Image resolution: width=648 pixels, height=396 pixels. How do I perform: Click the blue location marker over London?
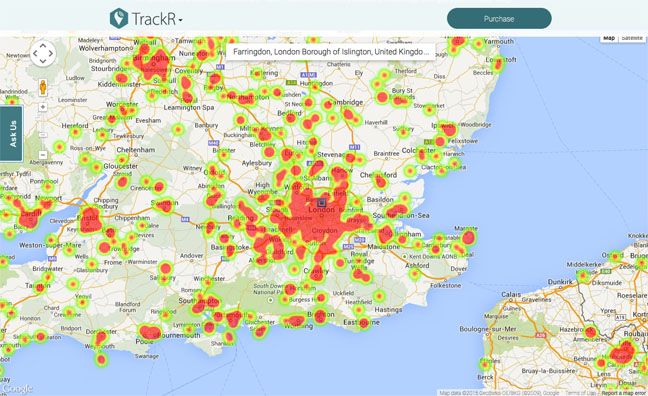click(x=322, y=203)
